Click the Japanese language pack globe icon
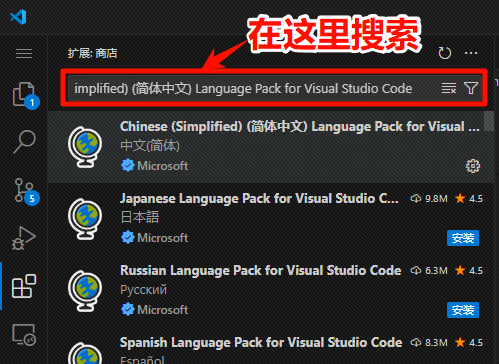Image resolution: width=499 pixels, height=364 pixels. (x=85, y=219)
